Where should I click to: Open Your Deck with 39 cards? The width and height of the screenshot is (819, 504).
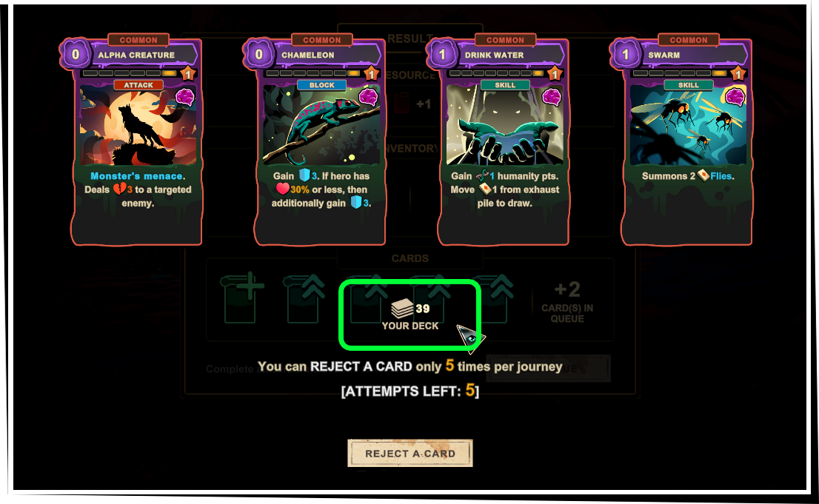[x=410, y=315]
